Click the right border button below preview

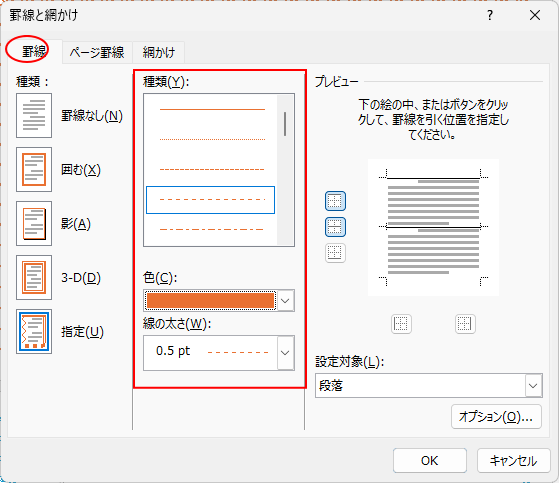click(x=465, y=324)
